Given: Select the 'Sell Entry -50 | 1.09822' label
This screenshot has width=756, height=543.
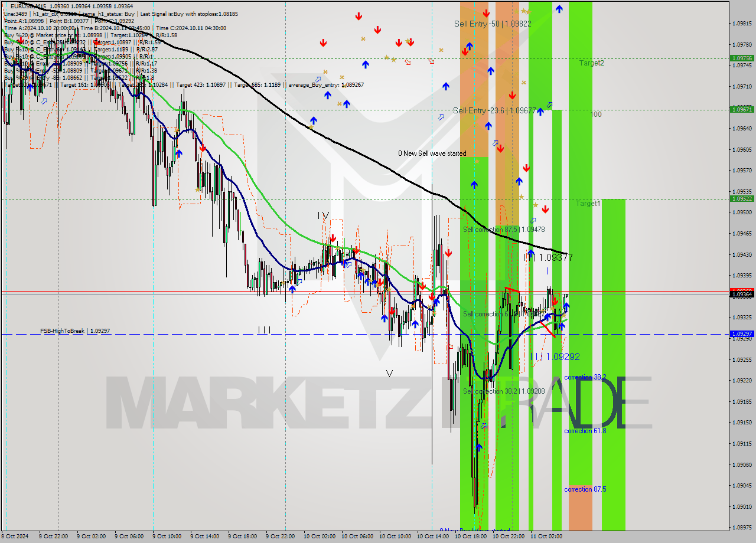Looking at the screenshot, I should [493, 24].
